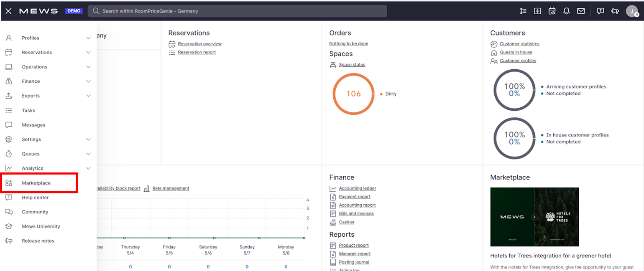Click the sort list icon in header
Screen dimensions: 644x271
(x=523, y=11)
